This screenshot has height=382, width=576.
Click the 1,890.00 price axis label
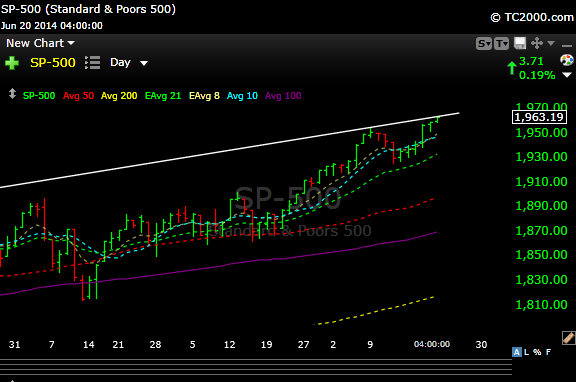point(541,206)
